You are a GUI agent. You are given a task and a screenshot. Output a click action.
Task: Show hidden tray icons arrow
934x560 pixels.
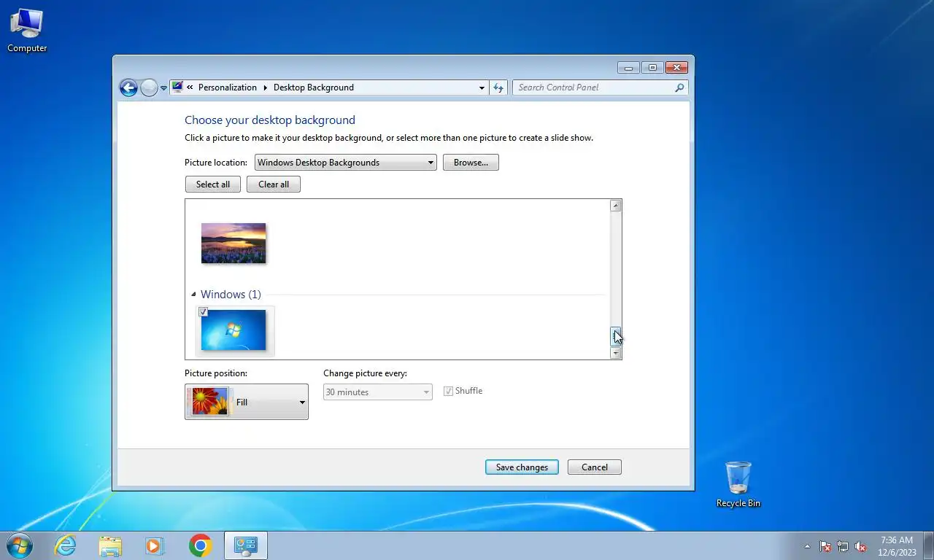pyautogui.click(x=807, y=546)
